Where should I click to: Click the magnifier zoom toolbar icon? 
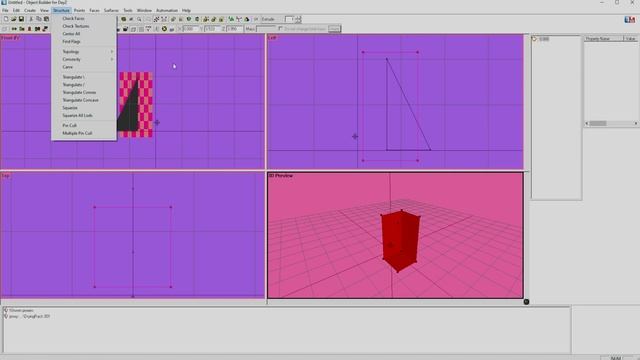tap(139, 19)
